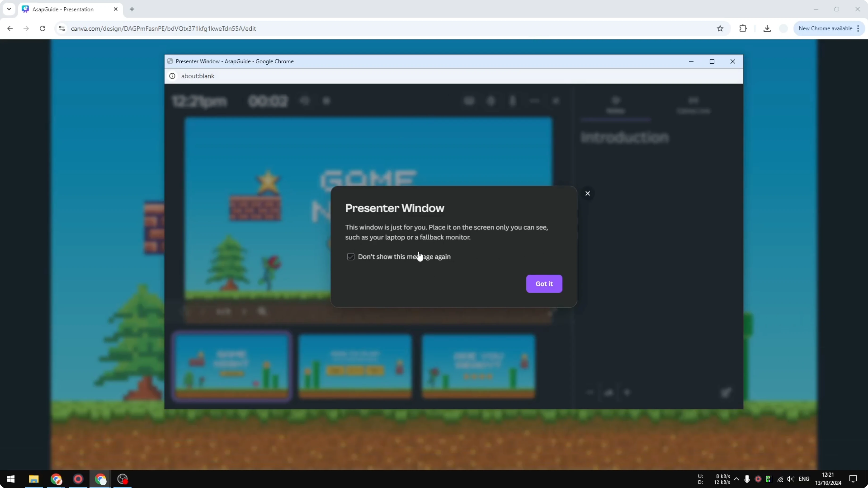Close the Presenter Window dialog with the X
Image resolution: width=868 pixels, height=488 pixels.
coord(587,193)
